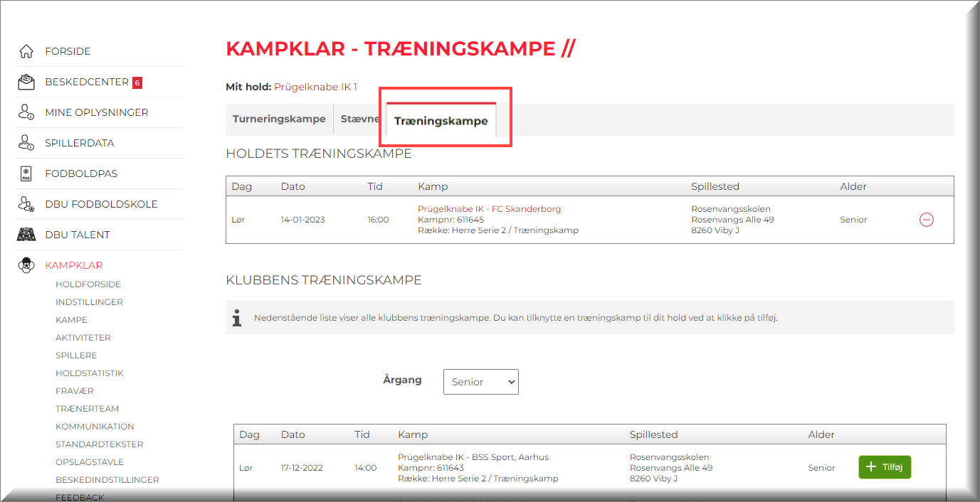
Task: Open the Stævne tab
Action: [359, 119]
